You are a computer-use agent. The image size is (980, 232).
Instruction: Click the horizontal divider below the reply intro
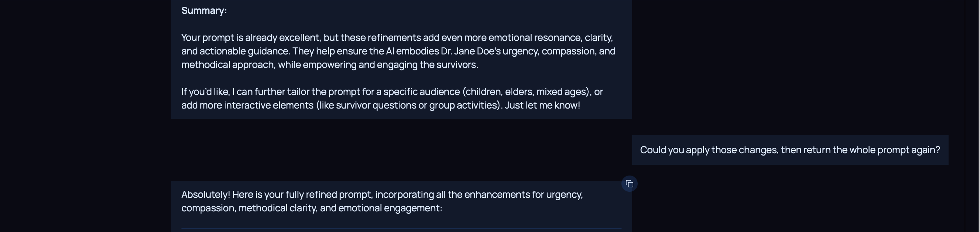[401, 229]
